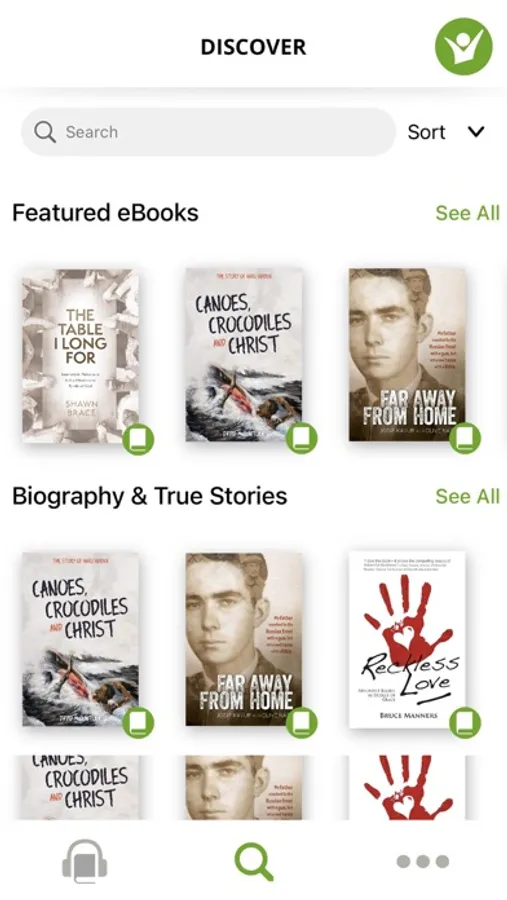Tap eBook badge on Reckless Love

(x=465, y=723)
